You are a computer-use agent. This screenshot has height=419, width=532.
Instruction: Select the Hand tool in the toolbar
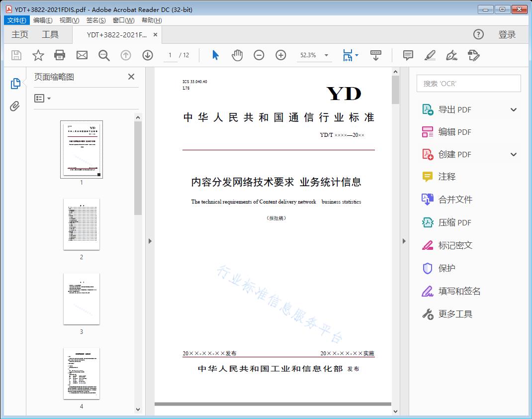pos(237,55)
